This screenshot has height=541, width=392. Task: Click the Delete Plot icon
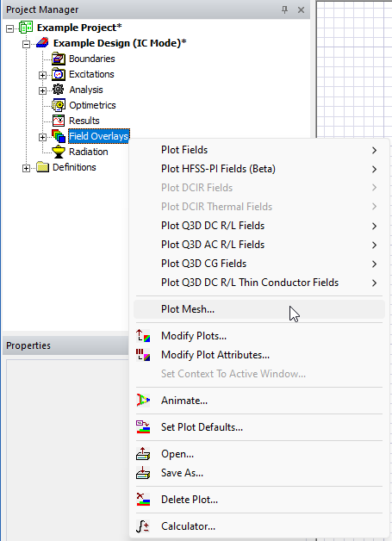[x=143, y=500]
